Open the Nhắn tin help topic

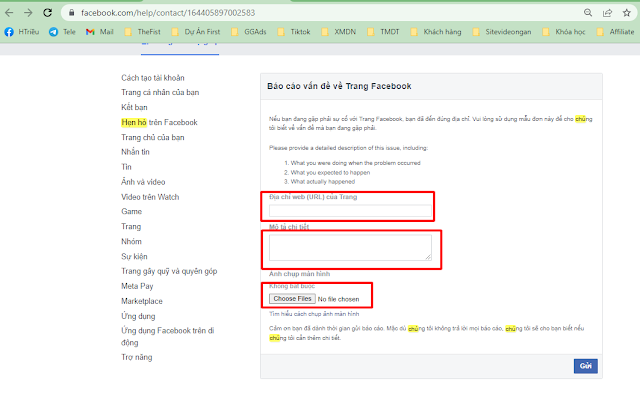click(x=135, y=152)
